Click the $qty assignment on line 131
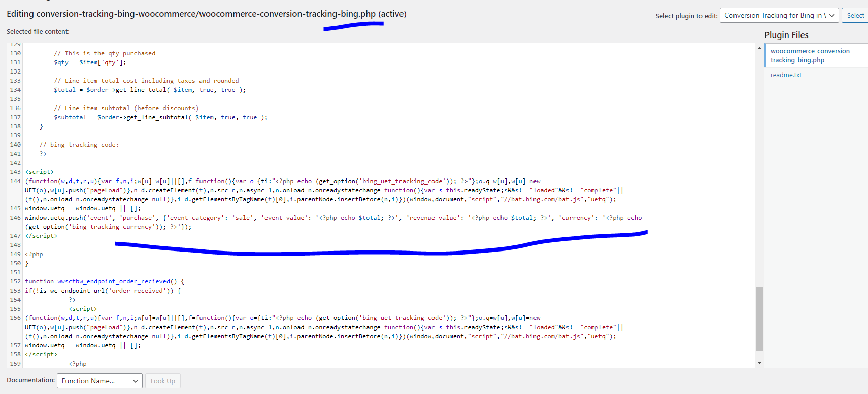Screen dimensions: 868x394 coord(90,62)
